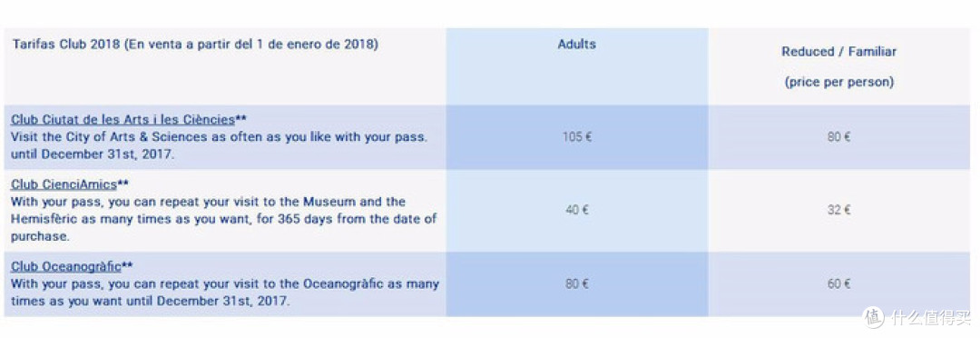Click the watermark logo icon at bottom right
This screenshot has width=980, height=338.
(873, 317)
